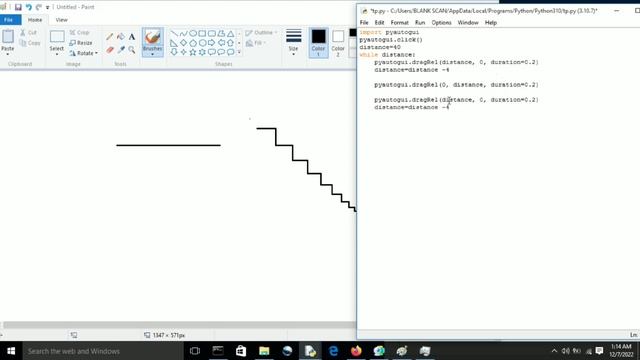Open the Run menu in IDLE editor
The width and height of the screenshot is (640, 360).
[x=420, y=22]
